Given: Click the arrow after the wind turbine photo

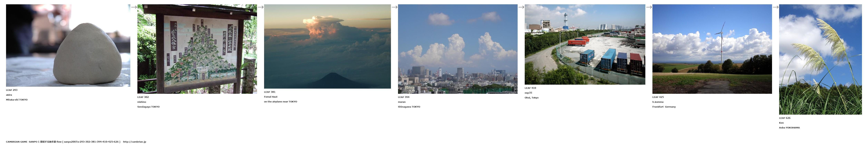Looking at the screenshot, I should [x=775, y=7].
